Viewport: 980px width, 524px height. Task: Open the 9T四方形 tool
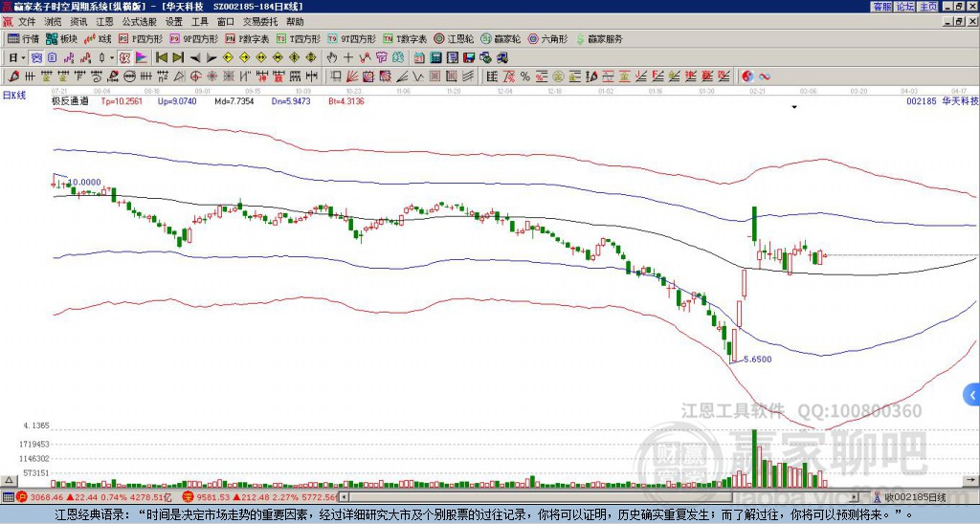[x=352, y=38]
